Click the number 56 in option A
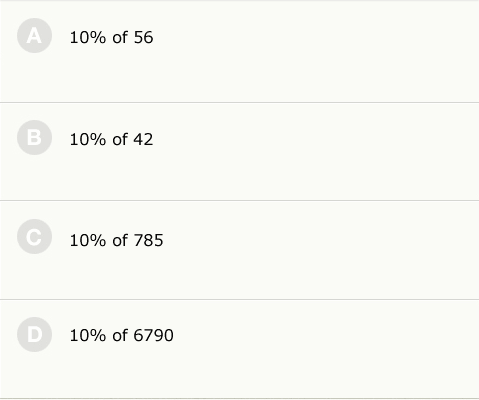The width and height of the screenshot is (479, 400). (143, 37)
